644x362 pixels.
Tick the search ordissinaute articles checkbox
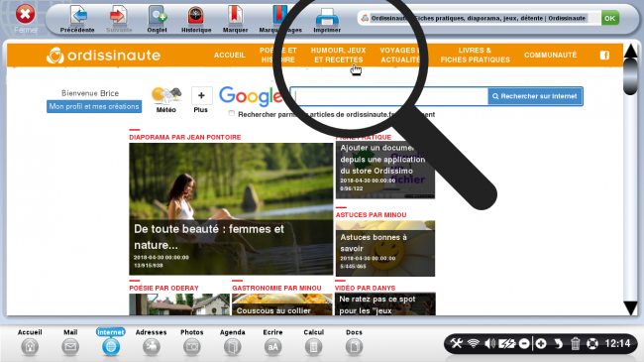coord(232,113)
